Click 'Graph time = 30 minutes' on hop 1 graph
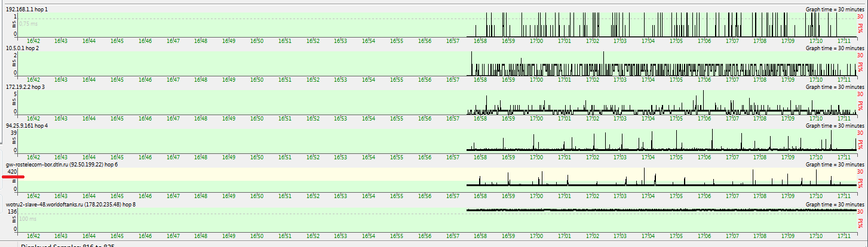868x247 pixels. 835,10
